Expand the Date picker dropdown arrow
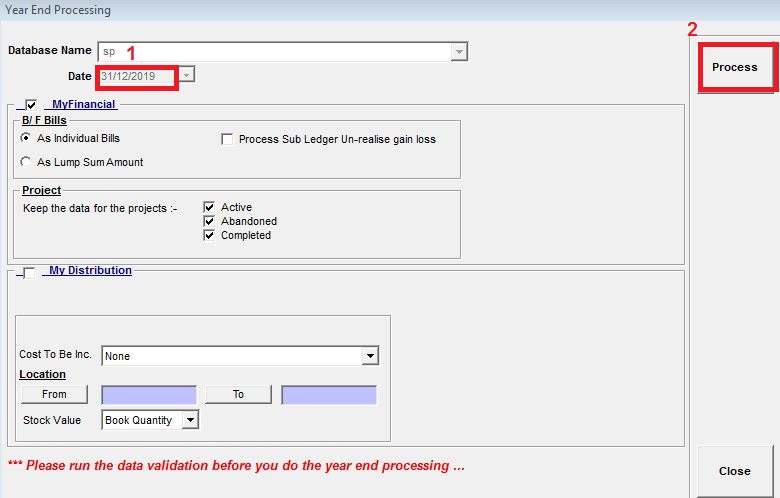780x498 pixels. 188,76
